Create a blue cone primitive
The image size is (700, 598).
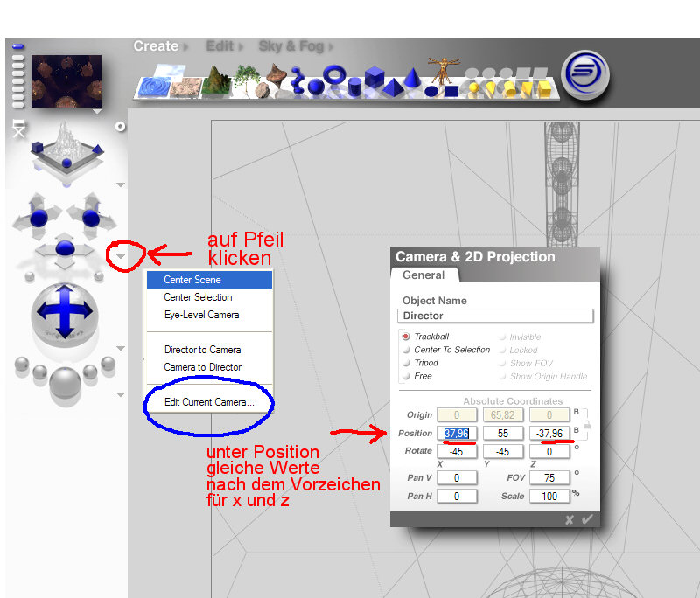tap(413, 77)
